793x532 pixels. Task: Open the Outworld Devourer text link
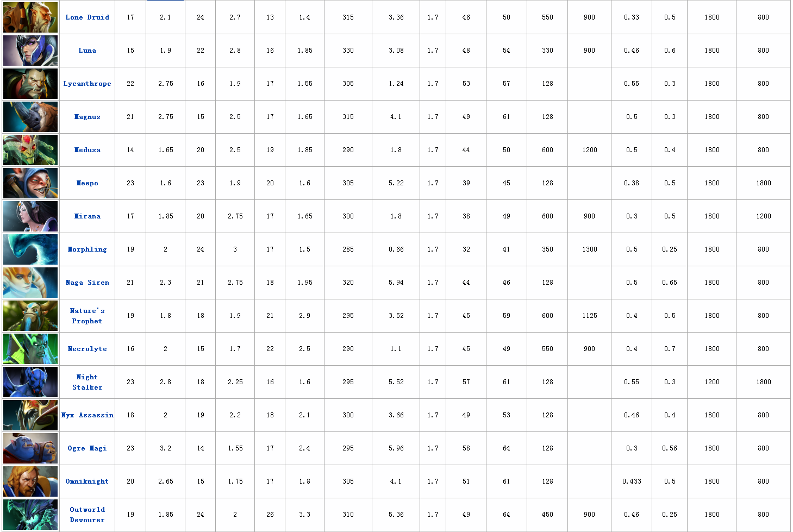pyautogui.click(x=87, y=515)
